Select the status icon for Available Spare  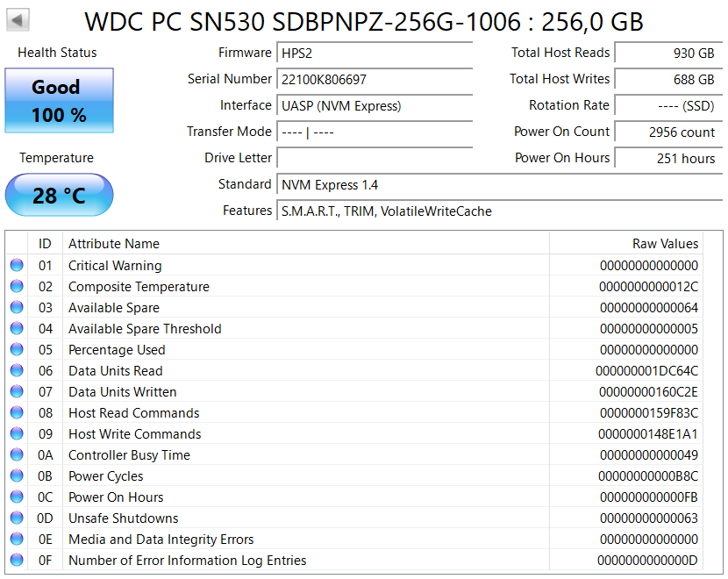17,307
